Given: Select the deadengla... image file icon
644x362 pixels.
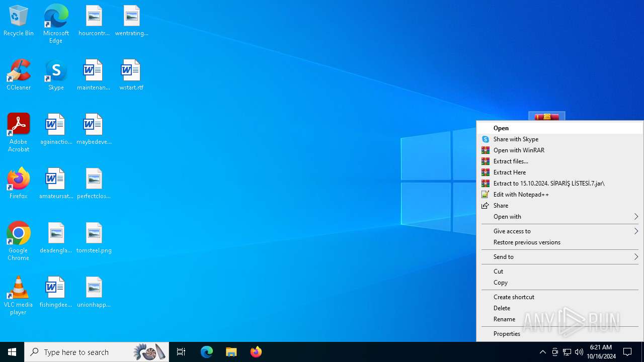Looking at the screenshot, I should pyautogui.click(x=56, y=238).
